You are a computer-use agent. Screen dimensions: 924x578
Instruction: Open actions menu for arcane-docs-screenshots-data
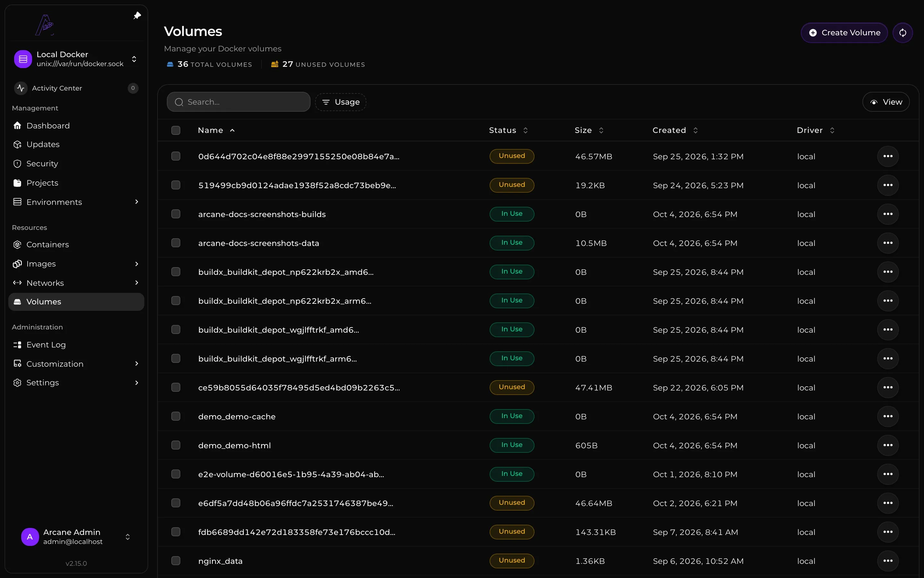[x=888, y=243]
